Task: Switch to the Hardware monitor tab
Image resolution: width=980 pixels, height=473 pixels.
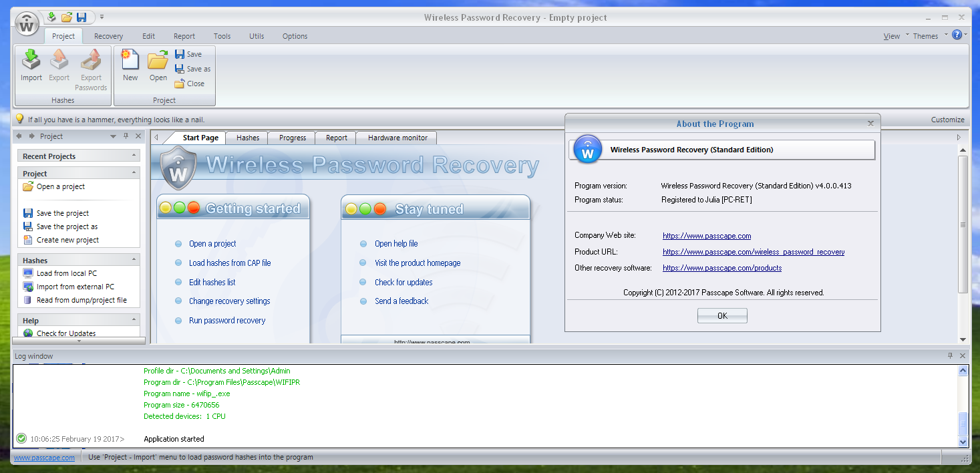Action: 397,138
